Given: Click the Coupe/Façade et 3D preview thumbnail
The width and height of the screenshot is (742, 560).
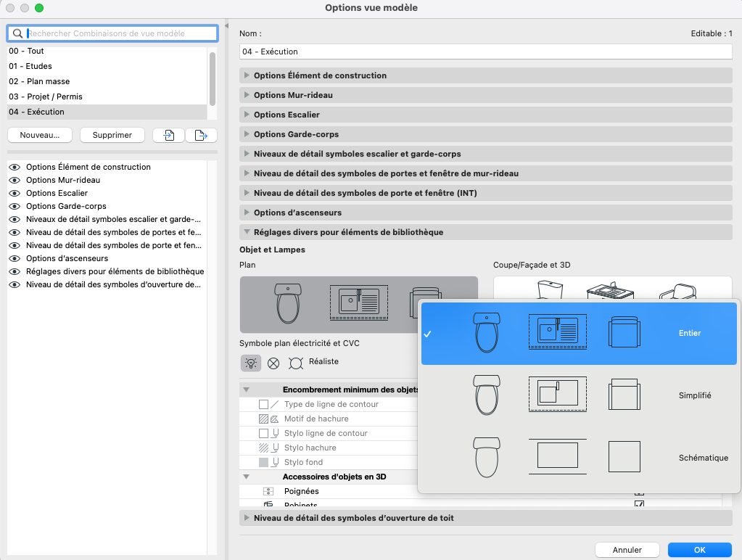Looking at the screenshot, I should click(x=612, y=288).
